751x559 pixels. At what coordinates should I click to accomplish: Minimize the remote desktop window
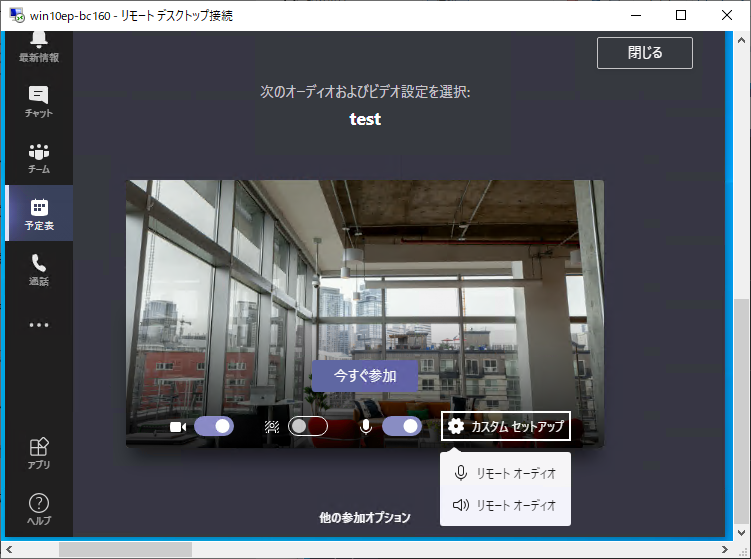click(636, 15)
